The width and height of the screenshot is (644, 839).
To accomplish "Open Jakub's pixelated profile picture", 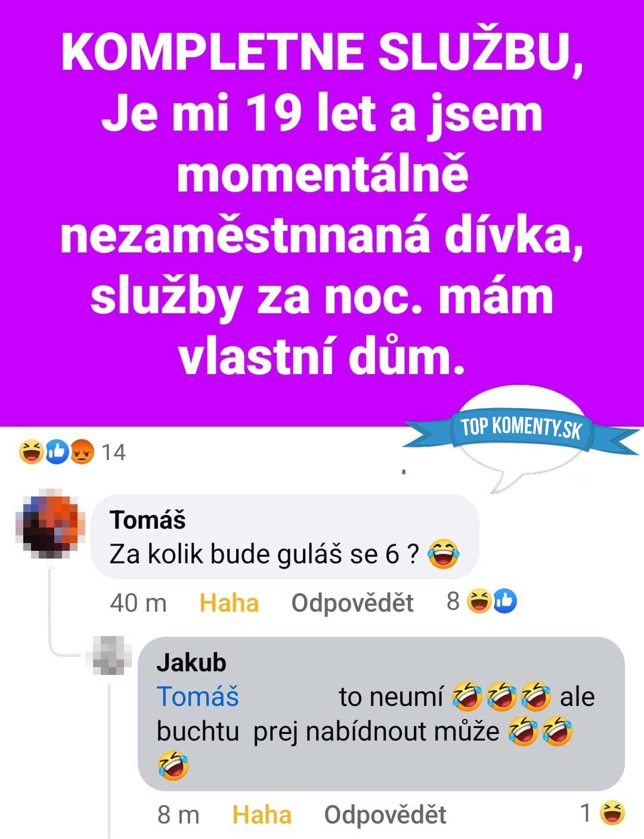I will coord(109,655).
